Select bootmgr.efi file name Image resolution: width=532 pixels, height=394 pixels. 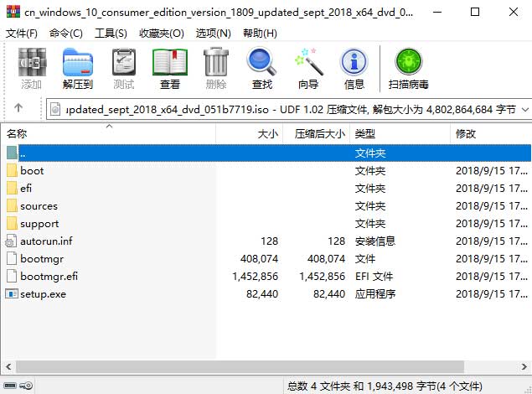pyautogui.click(x=49, y=277)
